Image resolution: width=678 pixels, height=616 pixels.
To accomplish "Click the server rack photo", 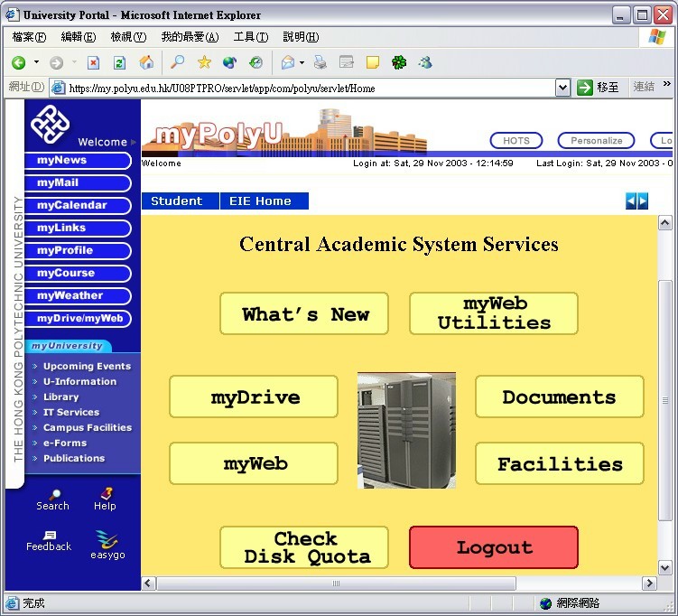I will pos(406,431).
